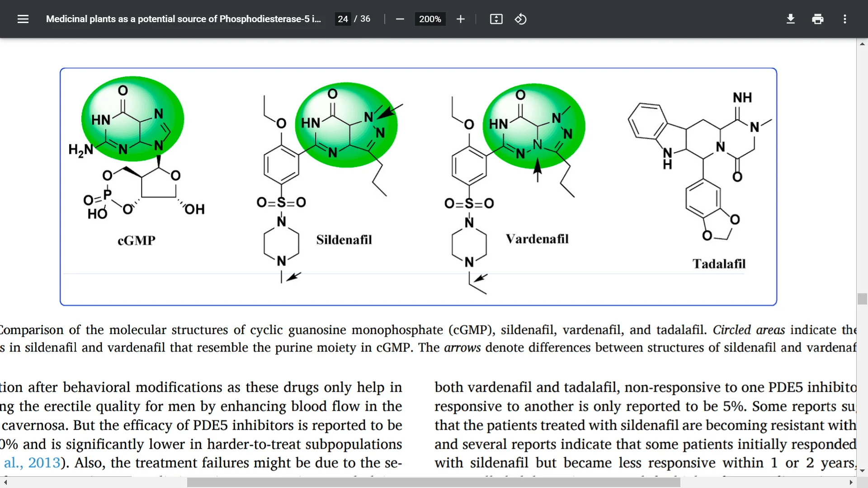868x488 pixels.
Task: Print the document
Action: [x=818, y=19]
